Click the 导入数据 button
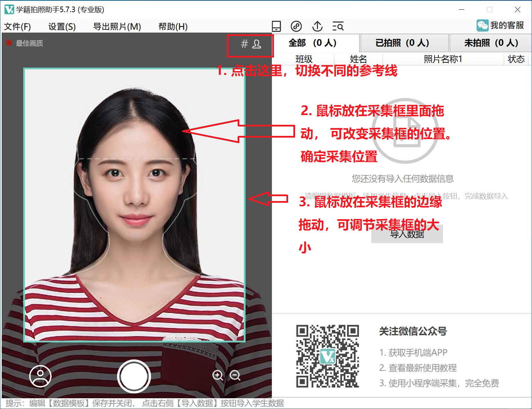This screenshot has width=532, height=409. (407, 235)
